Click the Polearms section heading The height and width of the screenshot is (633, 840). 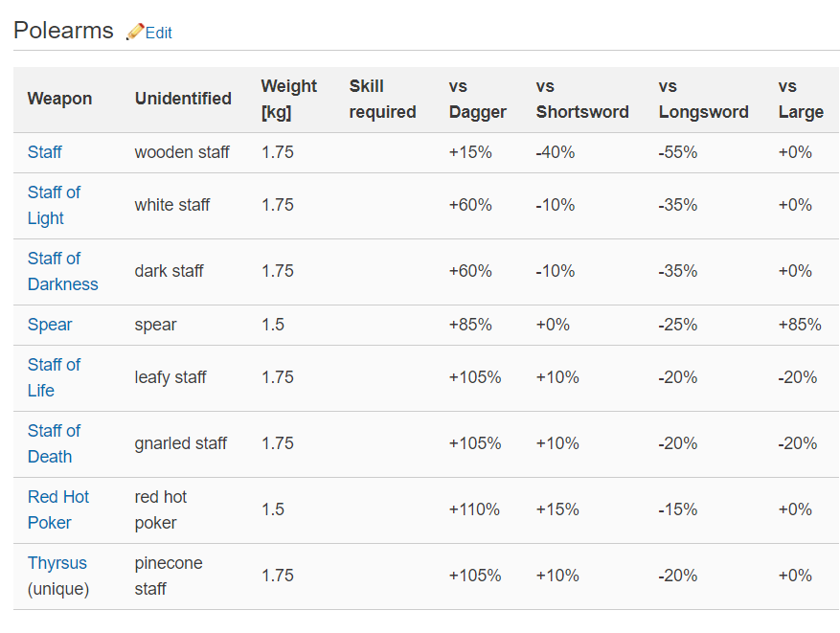[63, 31]
